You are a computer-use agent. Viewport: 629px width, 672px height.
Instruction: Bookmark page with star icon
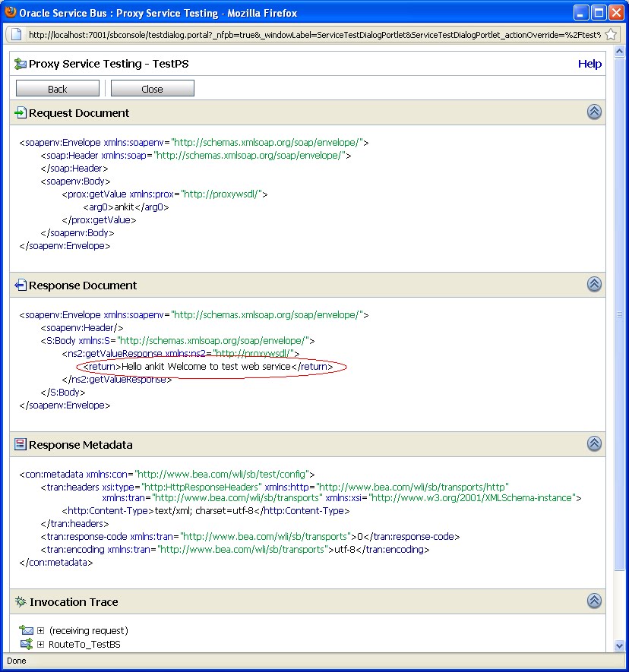(x=611, y=34)
